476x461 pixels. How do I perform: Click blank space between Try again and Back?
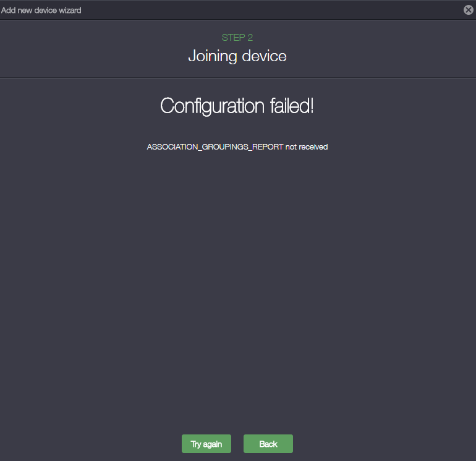click(237, 444)
